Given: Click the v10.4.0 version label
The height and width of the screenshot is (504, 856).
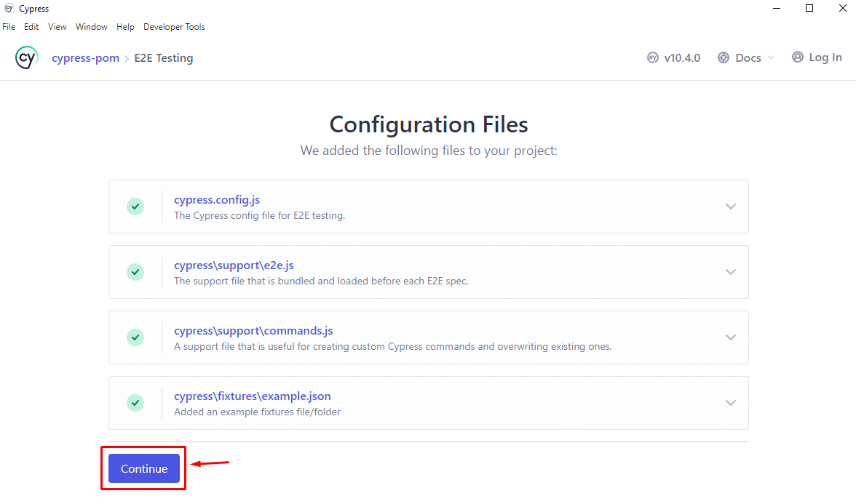Looking at the screenshot, I should [x=683, y=58].
